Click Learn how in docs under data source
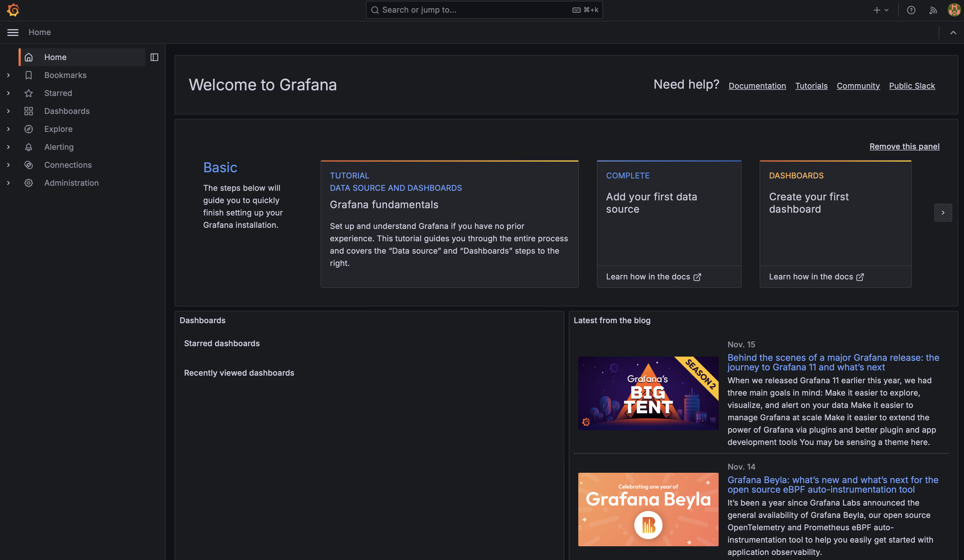 [x=653, y=277]
